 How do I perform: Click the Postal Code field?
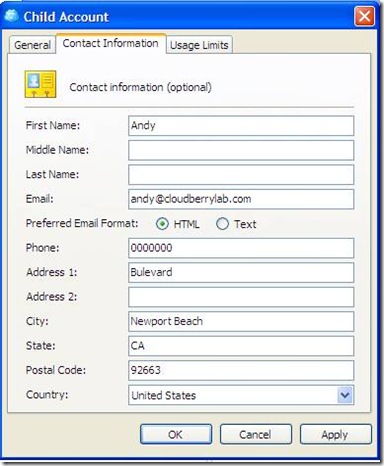241,370
